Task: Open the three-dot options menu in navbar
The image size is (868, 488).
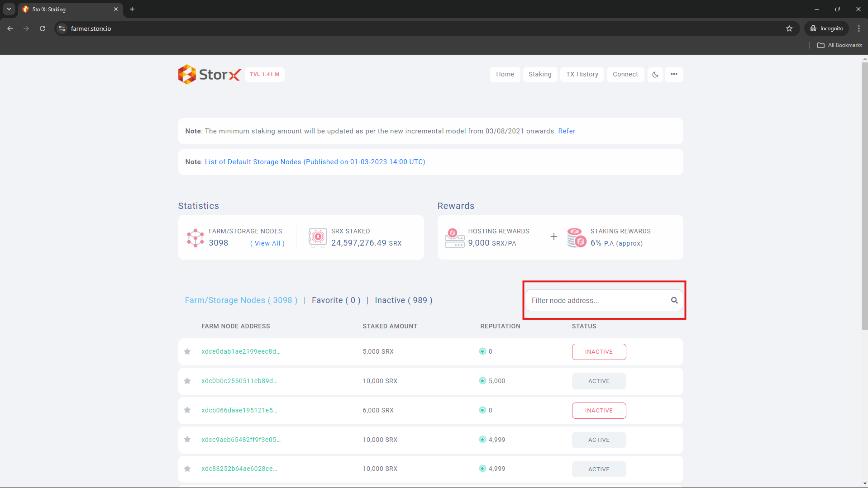Action: coord(674,74)
